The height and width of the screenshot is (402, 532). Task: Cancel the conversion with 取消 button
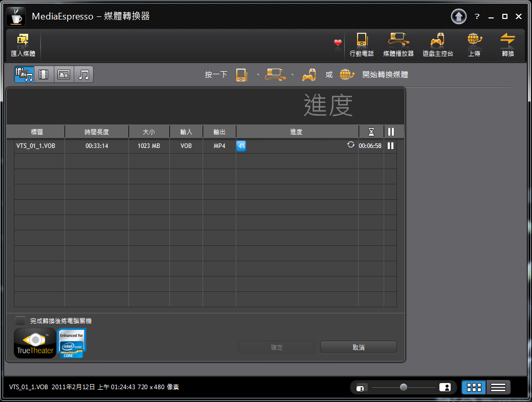(358, 347)
